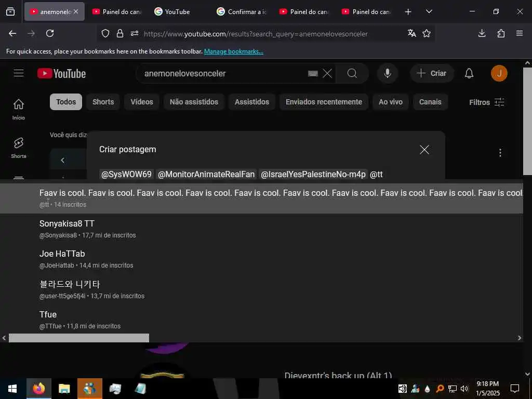Open the Criar create menu
This screenshot has height=399, width=532.
tap(432, 73)
